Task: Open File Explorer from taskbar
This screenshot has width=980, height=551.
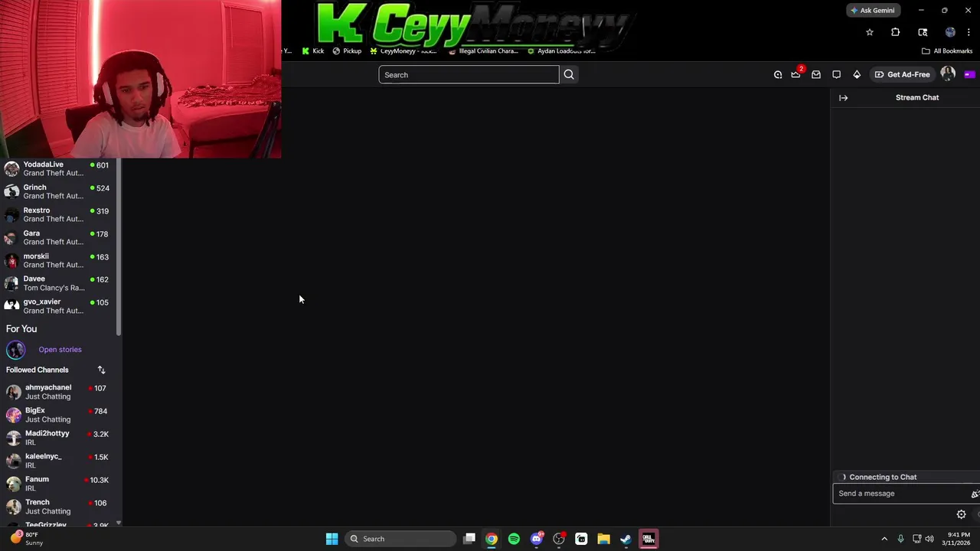Action: click(x=603, y=539)
